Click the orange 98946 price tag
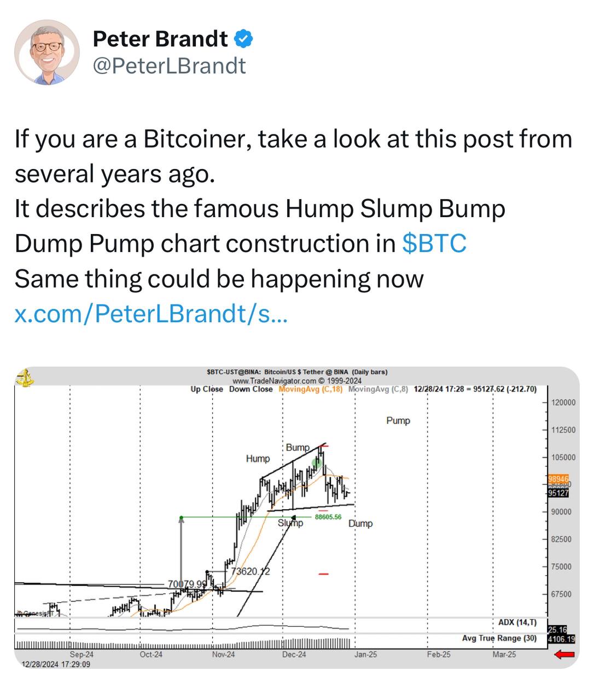This screenshot has width=594, height=700. click(x=558, y=479)
